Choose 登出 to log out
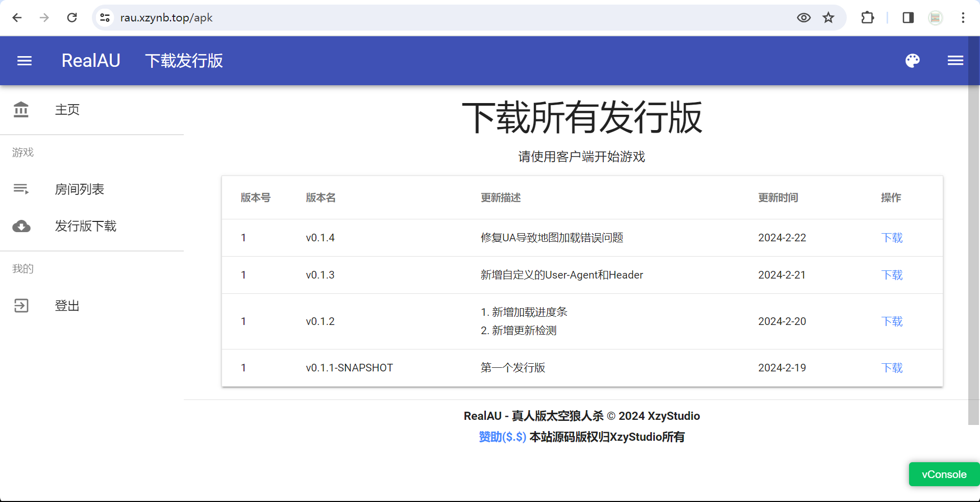This screenshot has width=980, height=502. [x=92, y=306]
